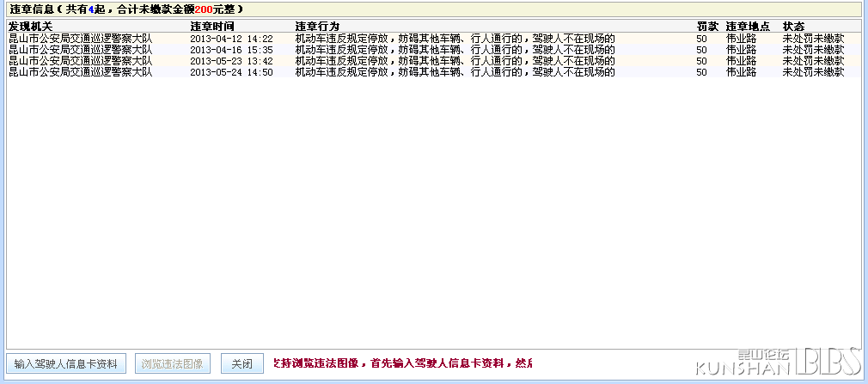Click the 违章时间 column header

coord(212,27)
